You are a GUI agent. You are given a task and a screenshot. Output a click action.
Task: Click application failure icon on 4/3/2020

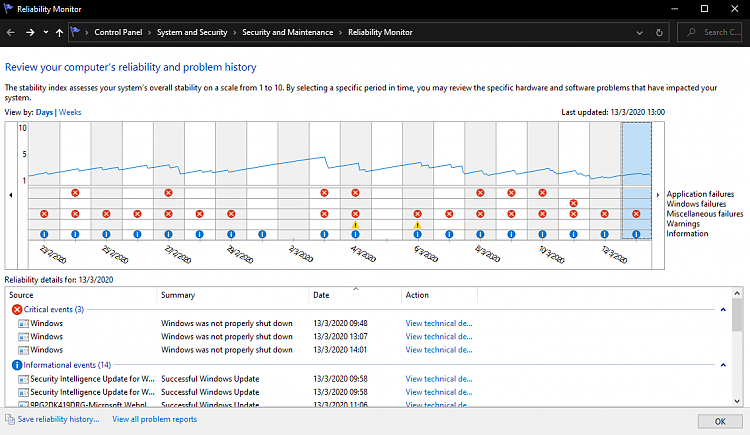tap(355, 193)
